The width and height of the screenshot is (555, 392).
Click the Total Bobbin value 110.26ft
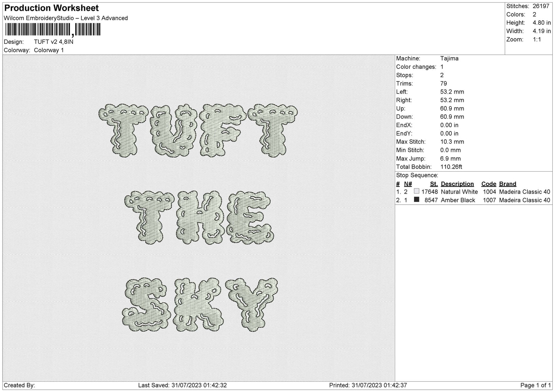(x=451, y=167)
